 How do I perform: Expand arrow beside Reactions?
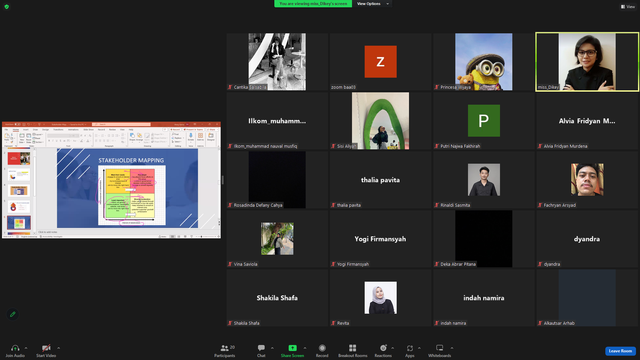point(393,348)
